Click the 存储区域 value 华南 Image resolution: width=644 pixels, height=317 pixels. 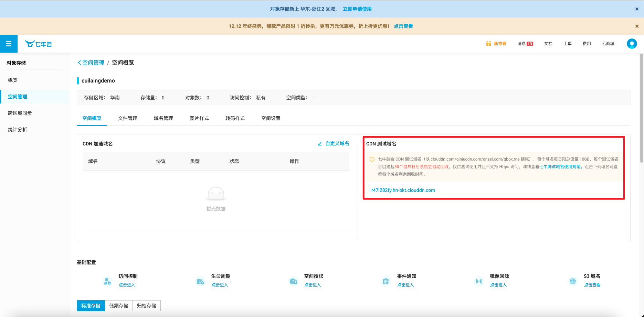pyautogui.click(x=115, y=98)
